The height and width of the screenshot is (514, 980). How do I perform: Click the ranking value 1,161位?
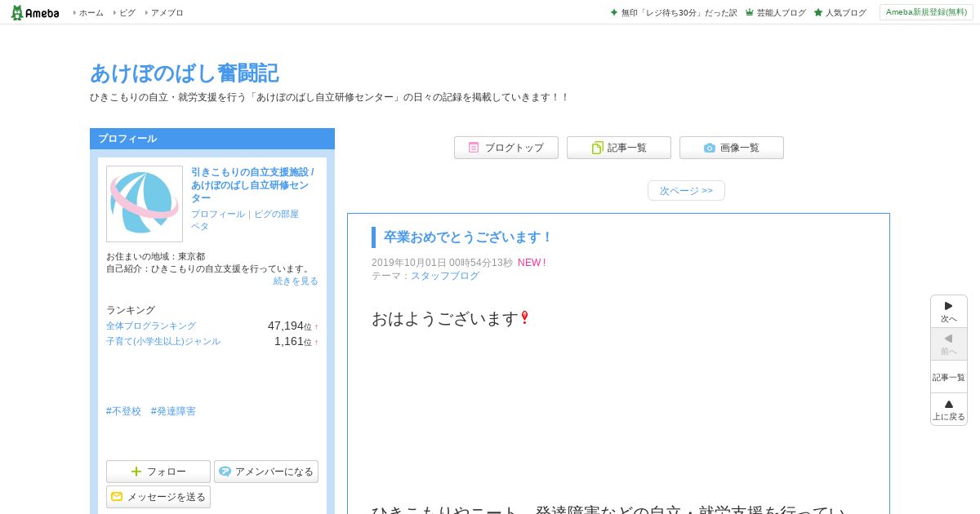tap(293, 341)
